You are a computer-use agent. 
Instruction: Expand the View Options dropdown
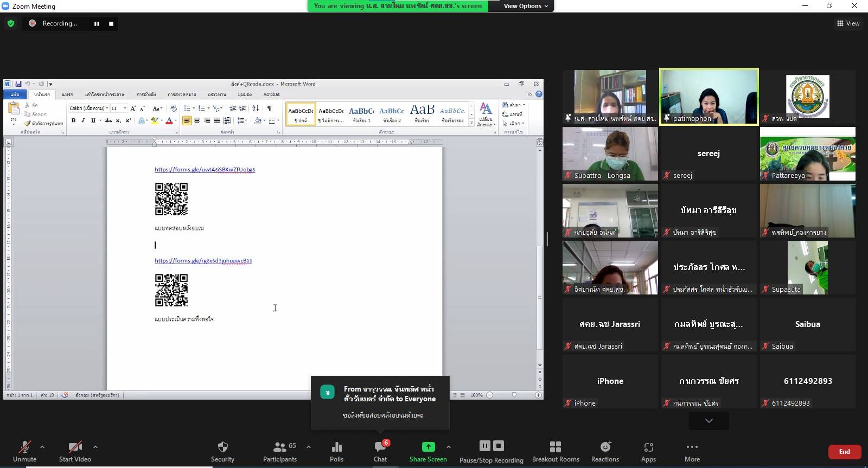[x=526, y=6]
